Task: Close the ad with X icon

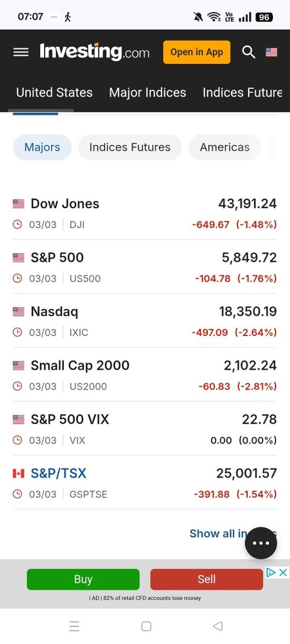Action: 283,572
